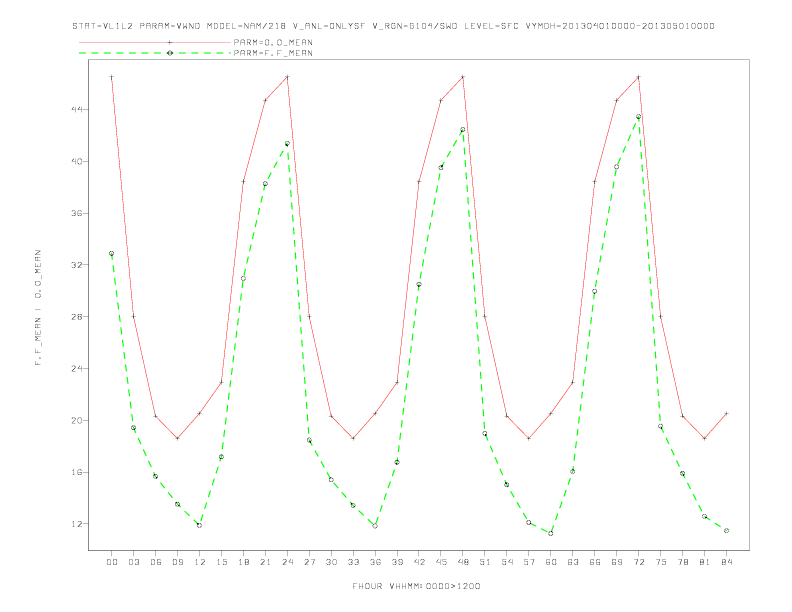Screen dimensions: 792x612
Task: Click the PARM=O.O_MEAN legend label
Action: click(x=273, y=42)
